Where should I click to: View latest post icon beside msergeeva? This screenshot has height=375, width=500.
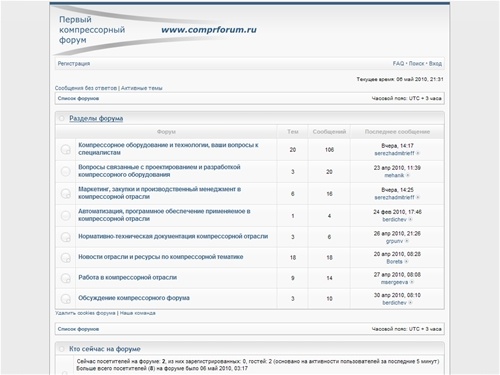click(x=412, y=282)
